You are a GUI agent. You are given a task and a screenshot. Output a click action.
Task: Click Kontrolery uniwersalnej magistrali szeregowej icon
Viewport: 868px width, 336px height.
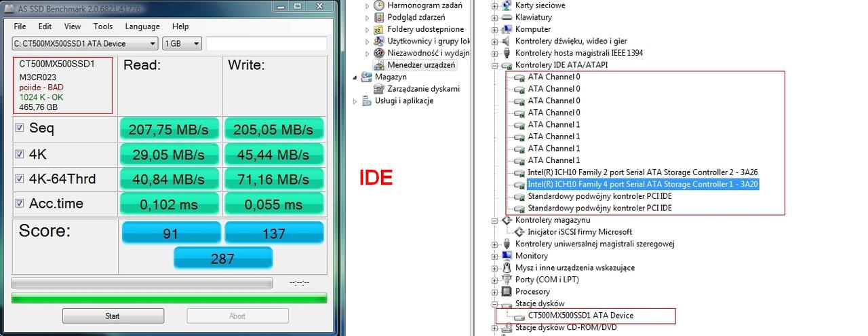click(x=507, y=244)
